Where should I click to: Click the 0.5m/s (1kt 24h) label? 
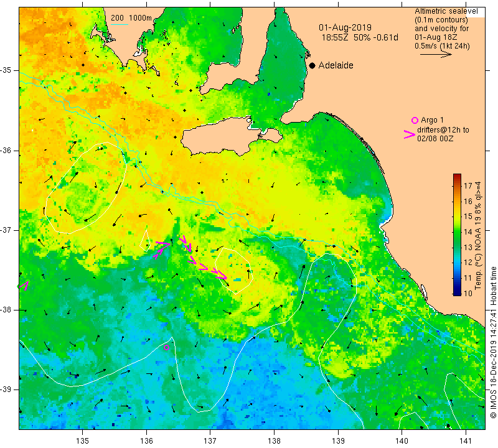point(442,46)
